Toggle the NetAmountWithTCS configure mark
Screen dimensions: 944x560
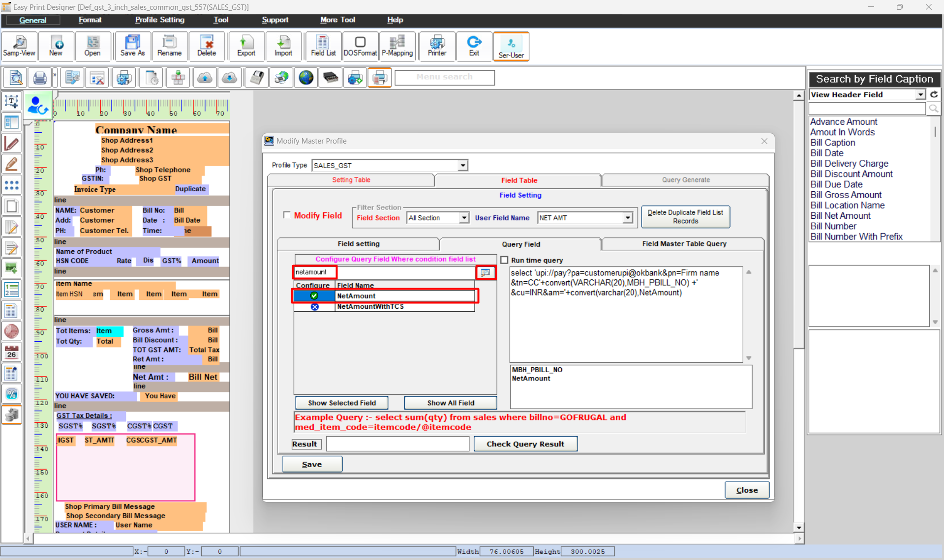coord(314,307)
